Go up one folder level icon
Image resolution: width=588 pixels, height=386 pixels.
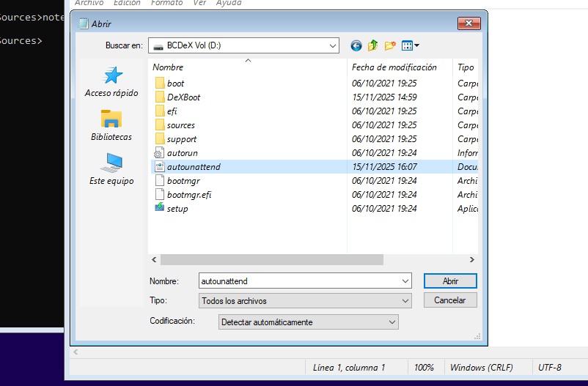pos(373,45)
